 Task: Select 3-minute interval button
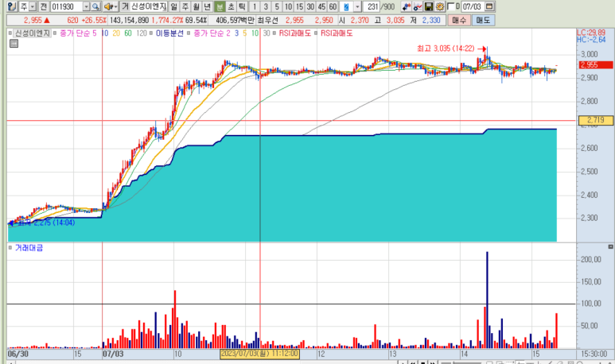(266, 6)
